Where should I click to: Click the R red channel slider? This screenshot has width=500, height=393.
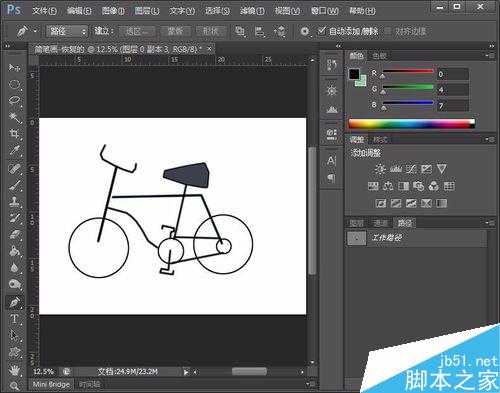[x=407, y=71]
